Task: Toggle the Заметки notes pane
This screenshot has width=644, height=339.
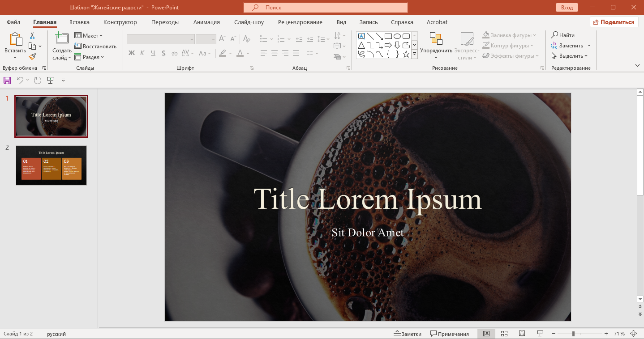Action: tap(407, 334)
